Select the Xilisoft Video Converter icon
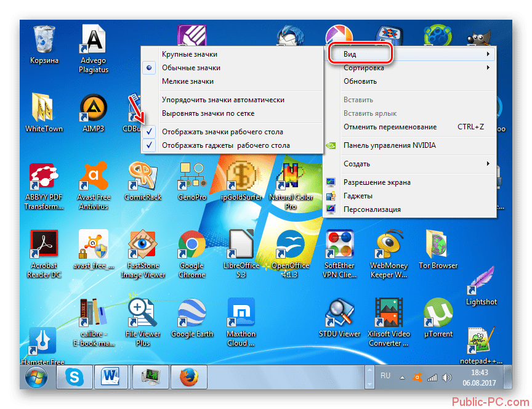This screenshot has height=409, width=532. tap(389, 323)
